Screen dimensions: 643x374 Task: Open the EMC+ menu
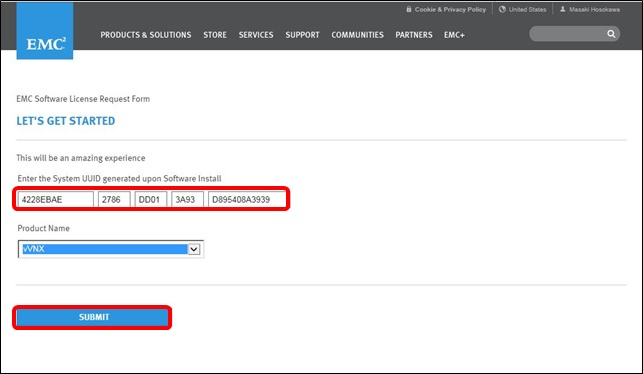pos(454,35)
